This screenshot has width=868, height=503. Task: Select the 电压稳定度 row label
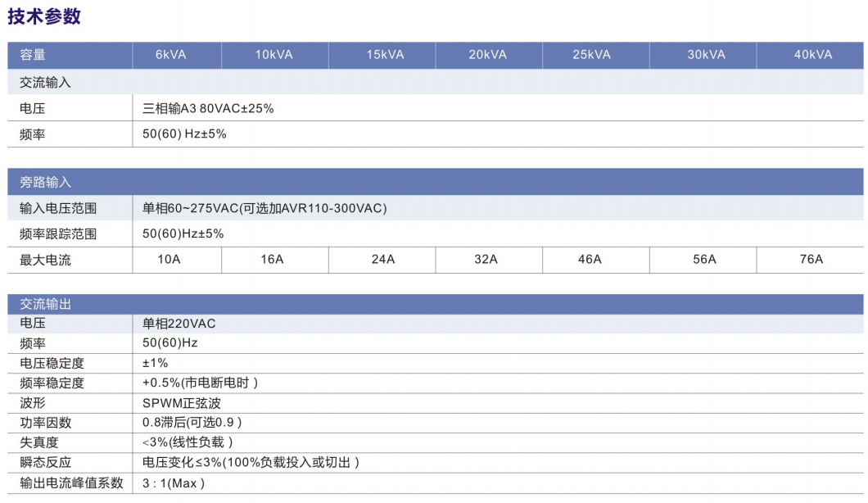tap(52, 364)
